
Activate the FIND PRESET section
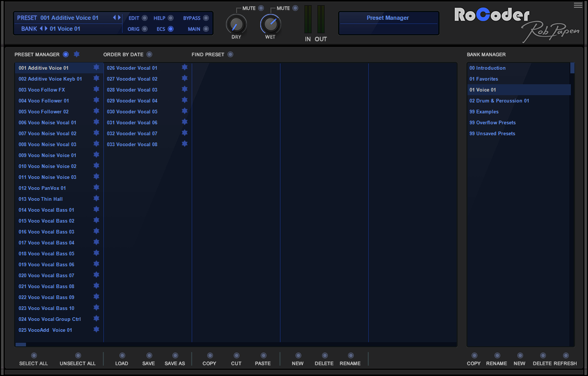230,54
